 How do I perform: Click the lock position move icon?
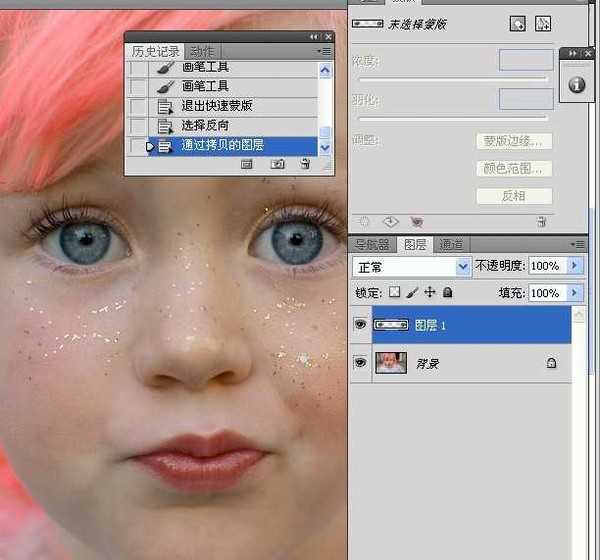(x=430, y=293)
